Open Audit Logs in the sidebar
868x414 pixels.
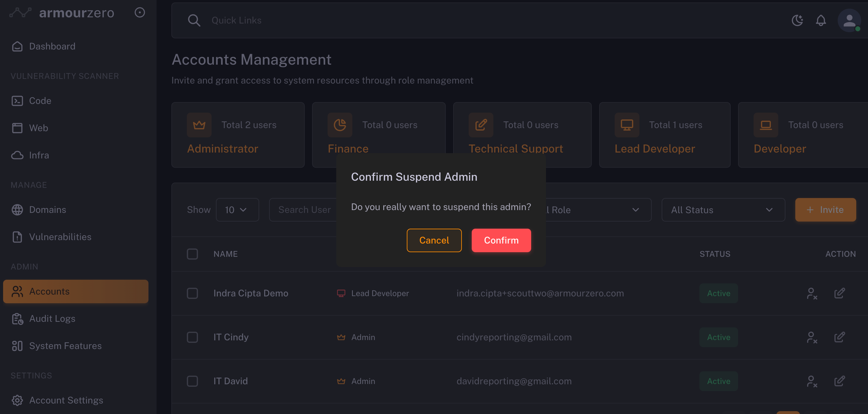coord(52,319)
